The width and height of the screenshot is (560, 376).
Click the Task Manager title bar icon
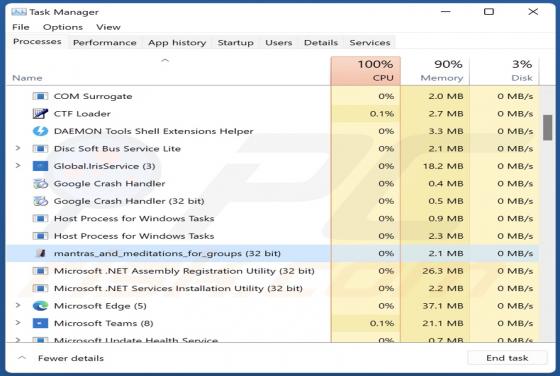[x=19, y=12]
